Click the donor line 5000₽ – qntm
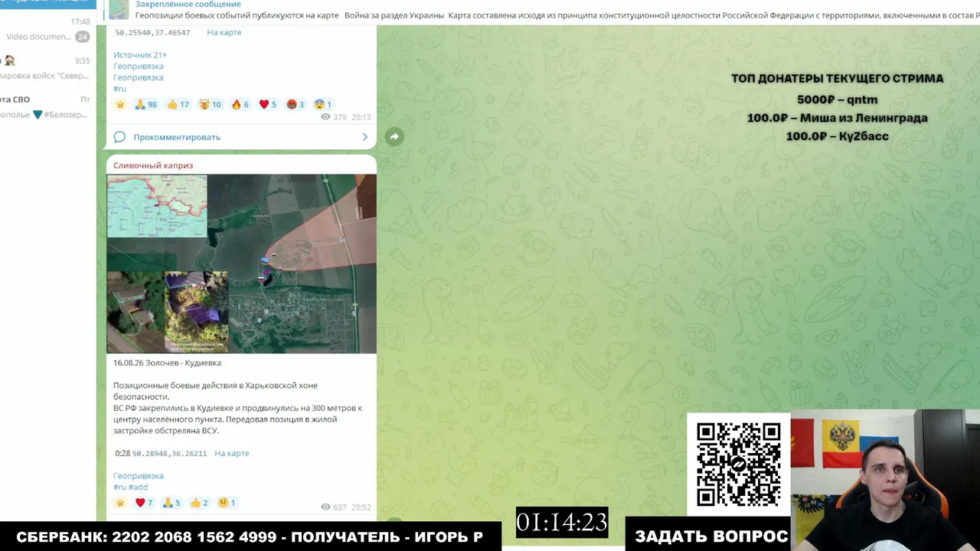Image resolution: width=980 pixels, height=551 pixels. 838,99
